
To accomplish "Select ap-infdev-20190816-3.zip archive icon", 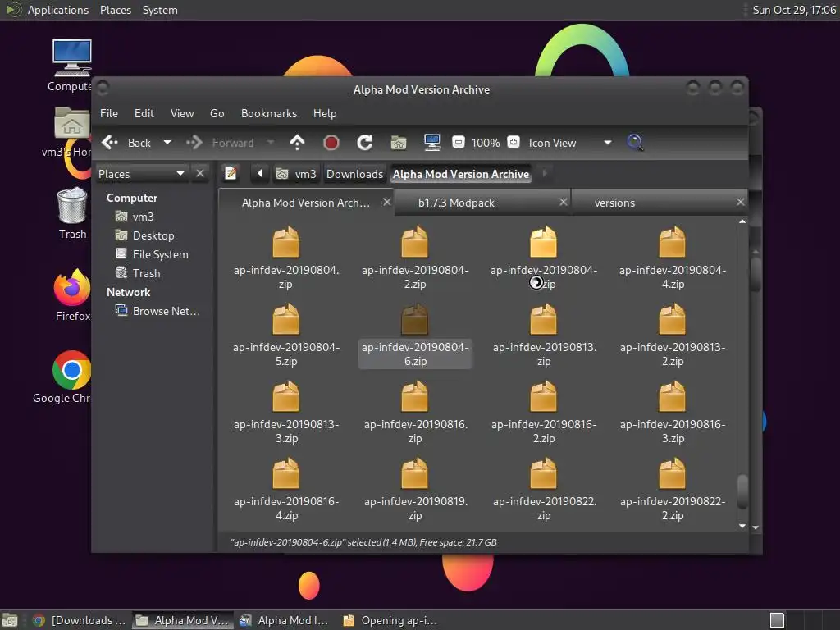I will (673, 396).
